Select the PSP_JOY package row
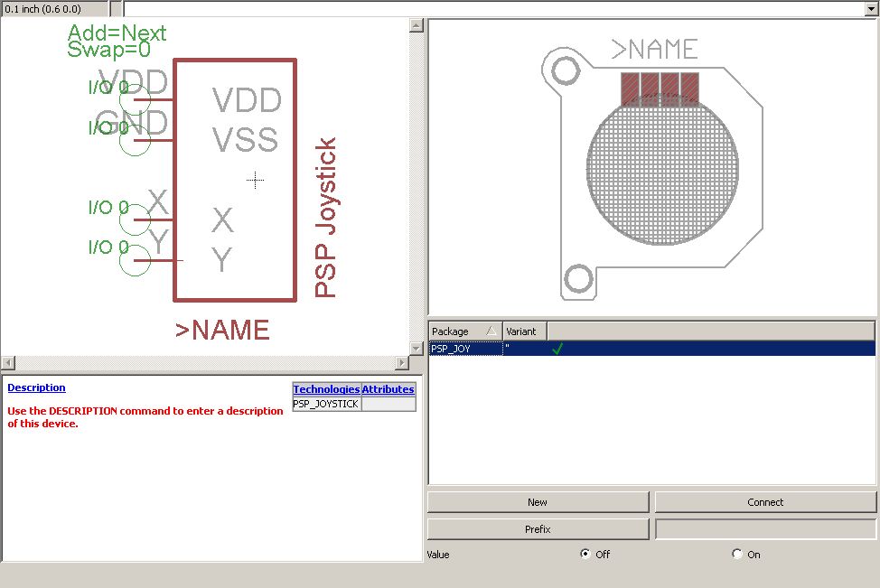 [x=651, y=349]
